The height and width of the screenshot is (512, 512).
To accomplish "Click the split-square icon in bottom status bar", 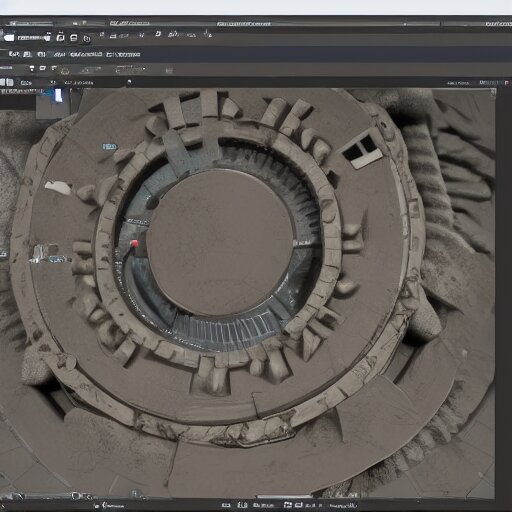I will click(x=288, y=505).
